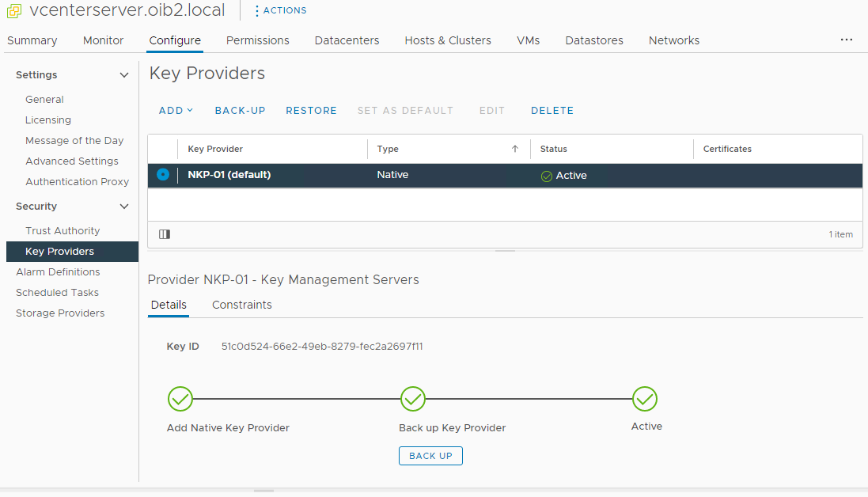This screenshot has width=868, height=497.
Task: Go to the VMs tab
Action: (x=528, y=40)
